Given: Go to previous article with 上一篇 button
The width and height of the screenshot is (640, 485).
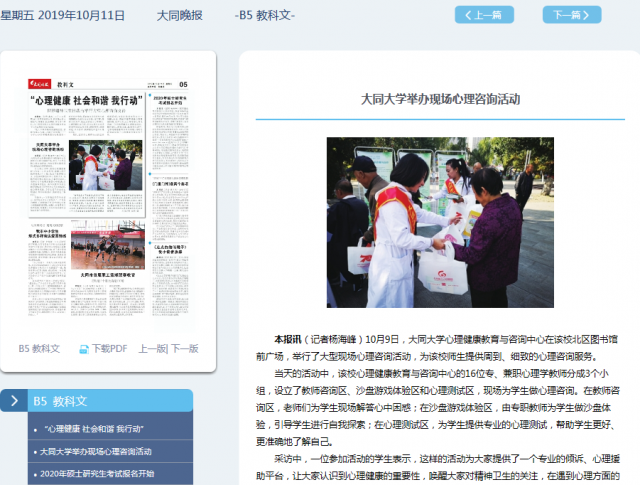Looking at the screenshot, I should [484, 15].
